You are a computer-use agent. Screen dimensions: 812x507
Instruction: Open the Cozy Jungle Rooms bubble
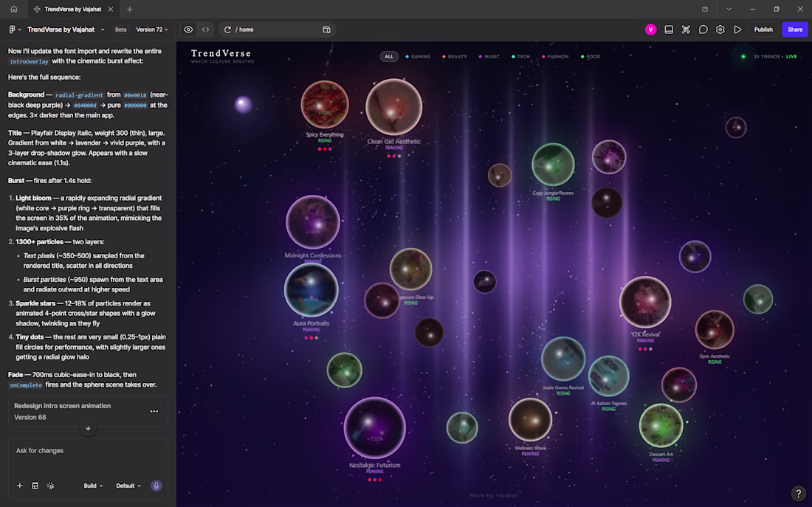click(x=553, y=165)
